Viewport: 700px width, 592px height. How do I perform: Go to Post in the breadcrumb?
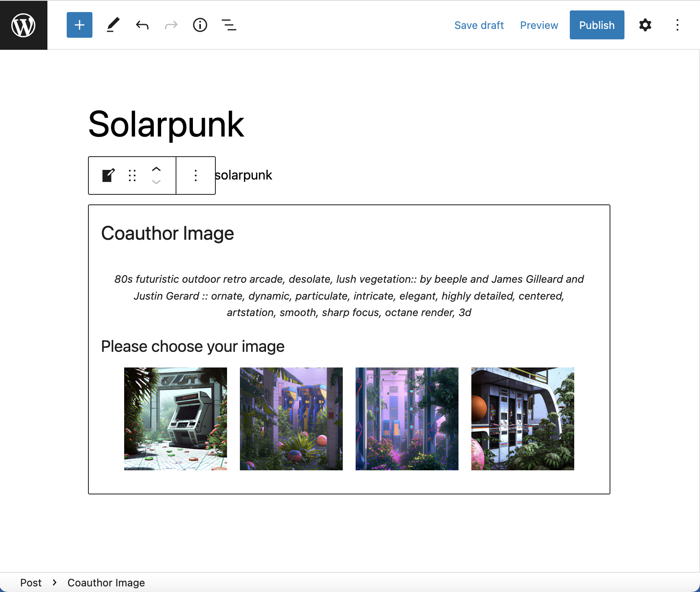click(31, 583)
